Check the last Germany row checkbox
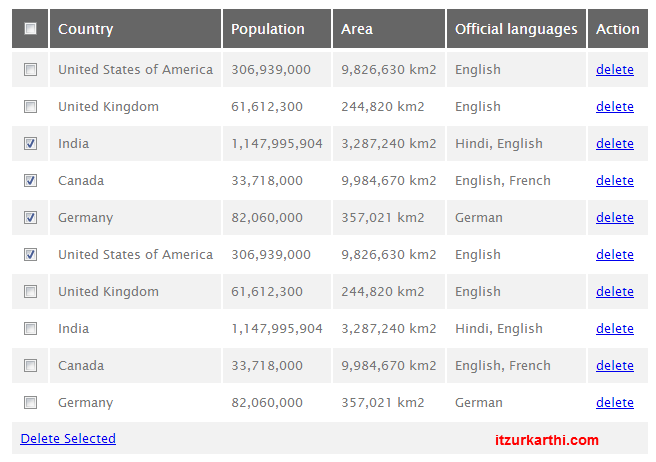Viewport: 656px width, 462px height. click(30, 403)
